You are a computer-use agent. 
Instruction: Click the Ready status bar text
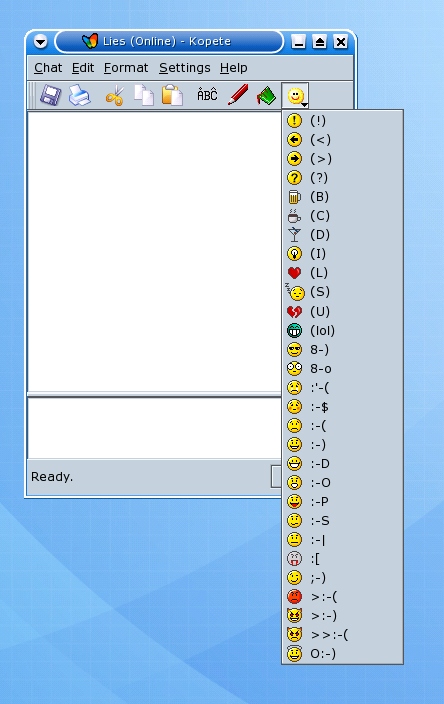52,477
